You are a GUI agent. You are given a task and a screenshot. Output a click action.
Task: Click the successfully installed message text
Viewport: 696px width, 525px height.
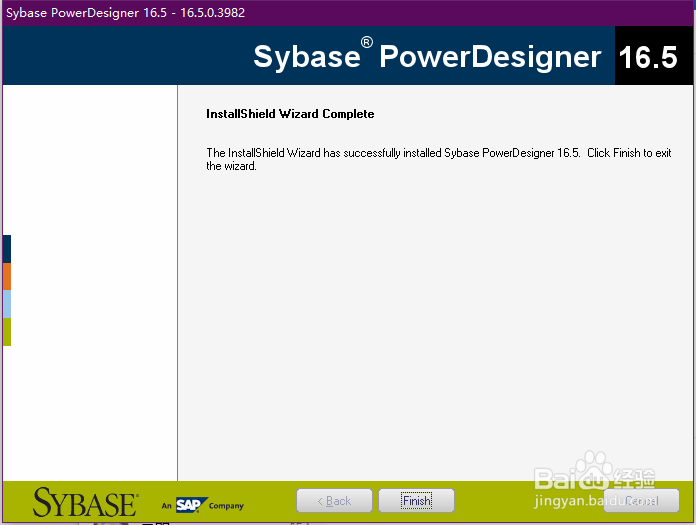click(x=439, y=159)
